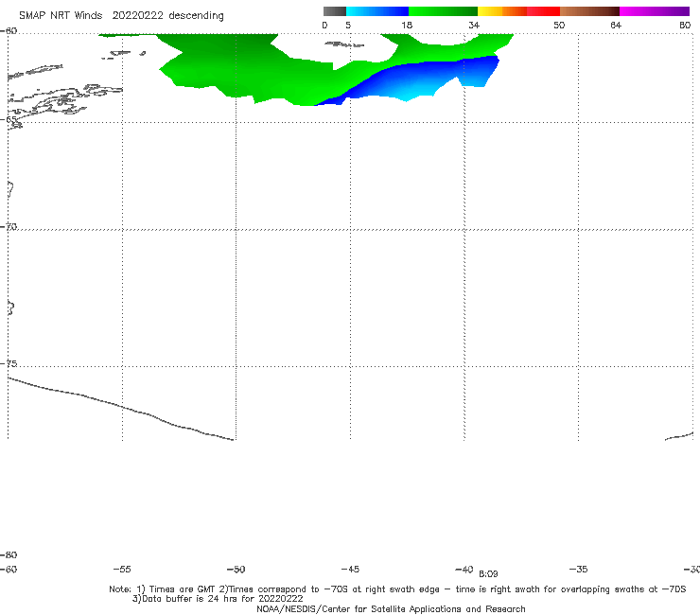The width and height of the screenshot is (700, 615).
Task: Select the yellow-orange segment of the color bar
Action: pyautogui.click(x=502, y=11)
